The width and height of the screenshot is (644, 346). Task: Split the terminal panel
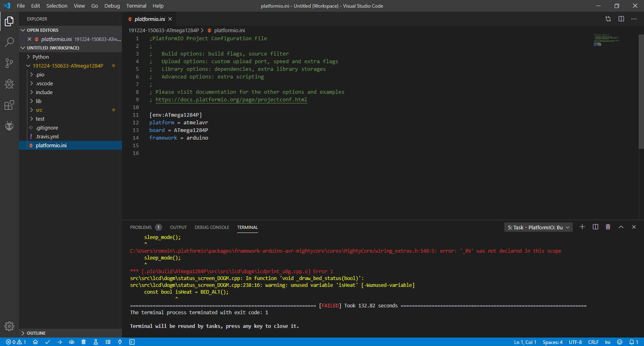(x=595, y=227)
